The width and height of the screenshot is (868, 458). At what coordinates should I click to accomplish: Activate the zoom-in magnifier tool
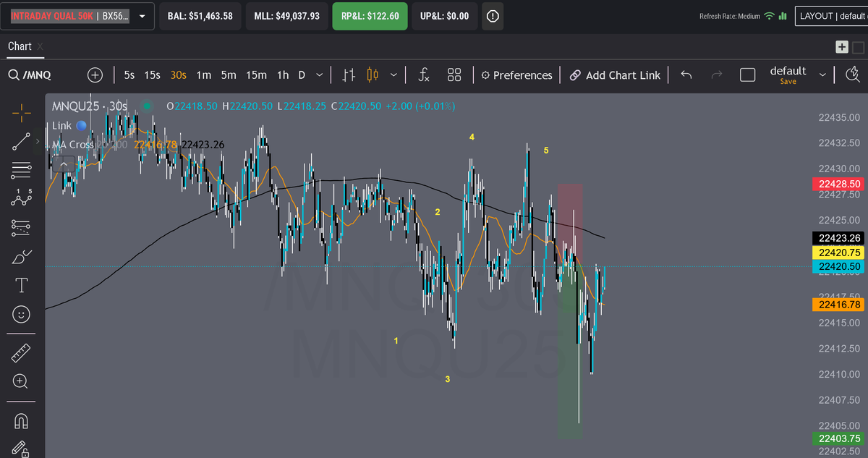[21, 381]
